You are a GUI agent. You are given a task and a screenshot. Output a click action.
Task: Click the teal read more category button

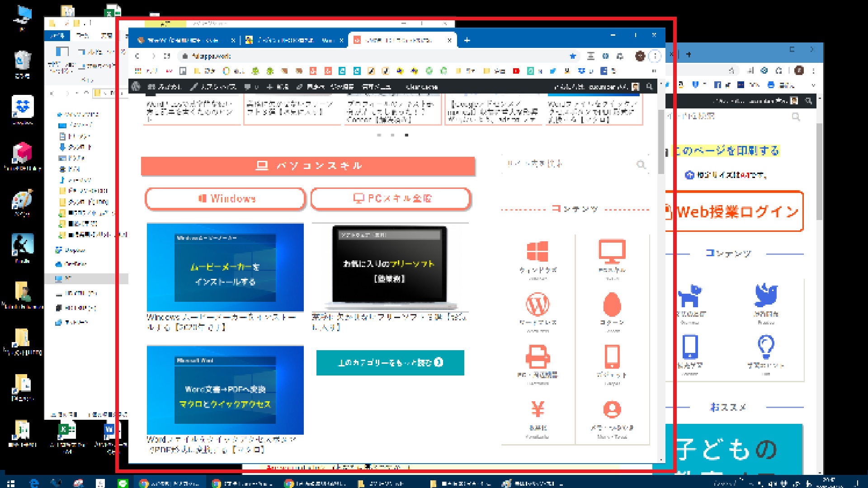[390, 363]
